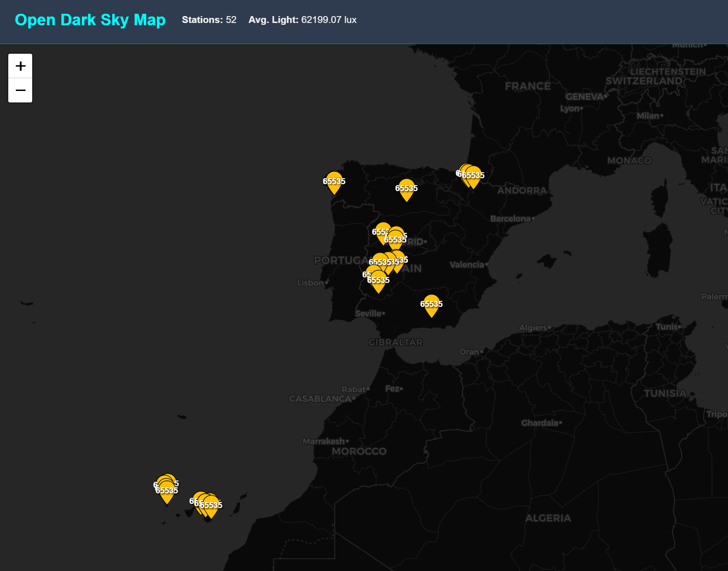Click the MONACO map label
728x571 pixels.
[x=629, y=161]
